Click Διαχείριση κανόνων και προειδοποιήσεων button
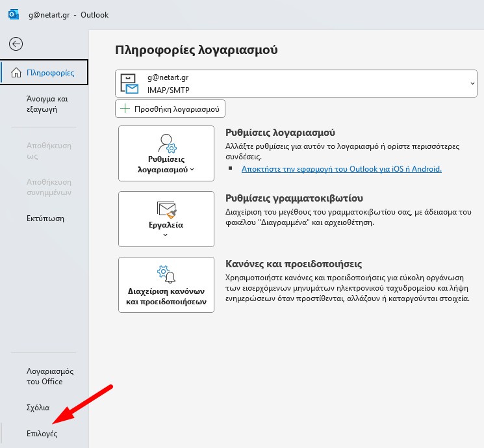This screenshot has height=448, width=484. 166,285
